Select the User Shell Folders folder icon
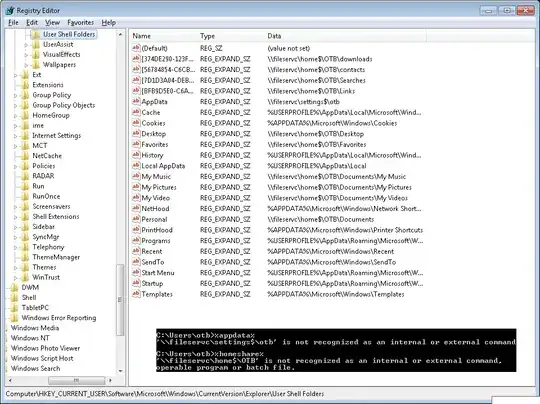The width and height of the screenshot is (540, 404). click(x=36, y=34)
